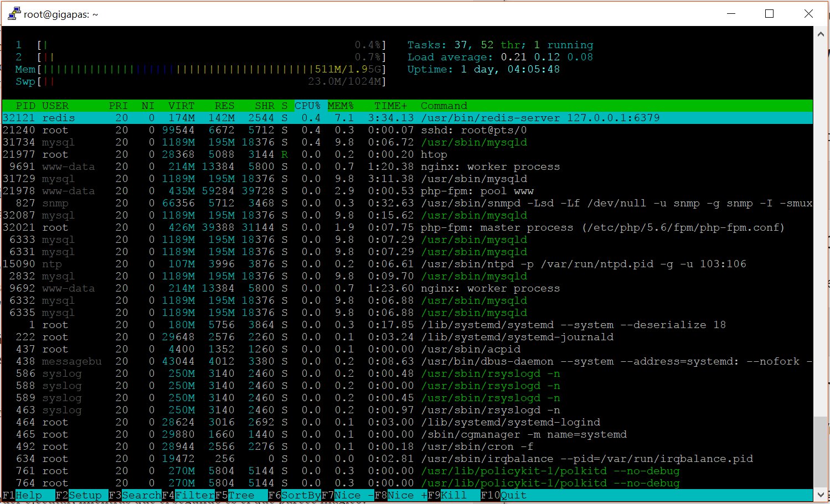Maximize the terminal window

tap(769, 14)
